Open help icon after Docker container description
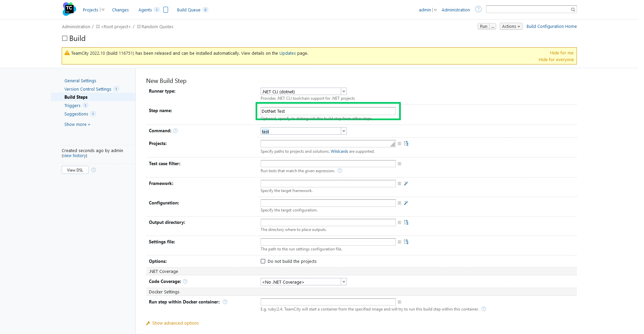644x334 pixels. (x=484, y=309)
